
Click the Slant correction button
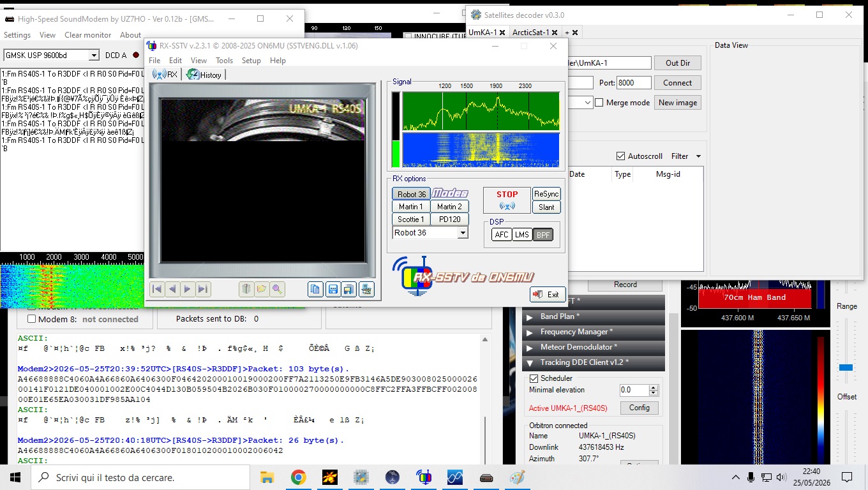coord(546,207)
